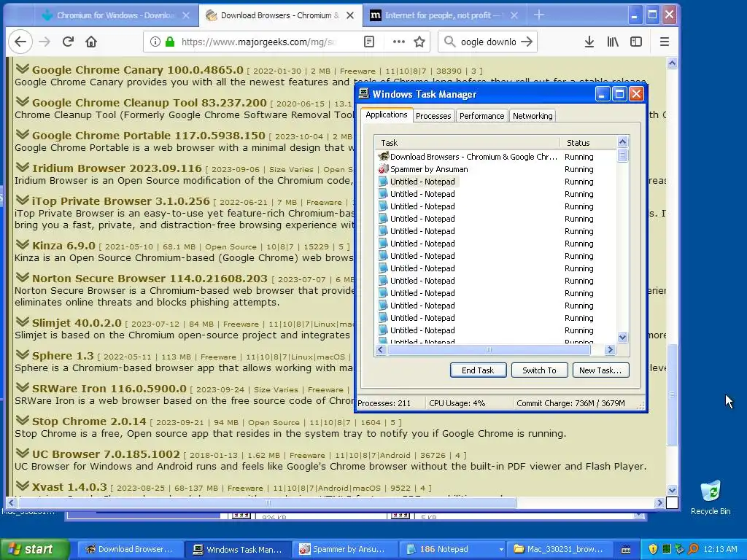Screen dimensions: 747x560
Task: Click the search magnifier icon
Action: (449, 42)
